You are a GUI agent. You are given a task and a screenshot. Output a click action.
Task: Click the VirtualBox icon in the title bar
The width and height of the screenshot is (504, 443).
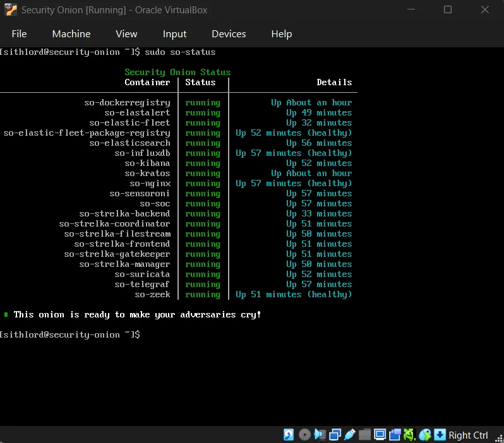coord(11,10)
